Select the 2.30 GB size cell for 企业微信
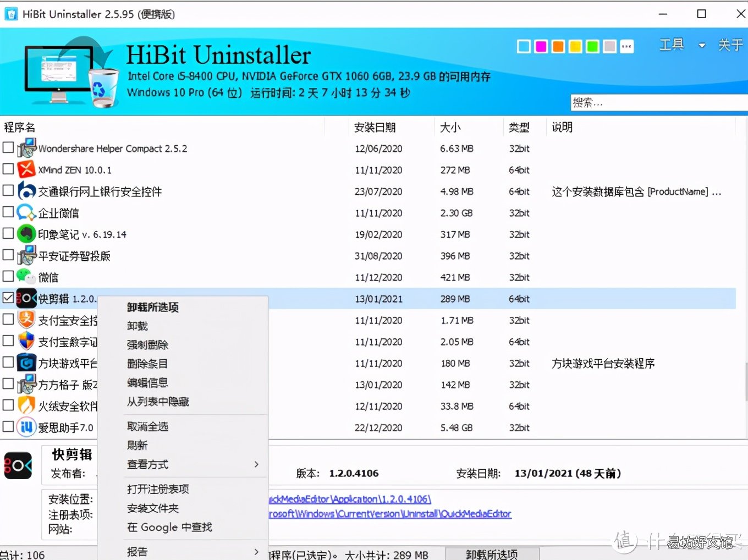The width and height of the screenshot is (748, 560). [456, 213]
